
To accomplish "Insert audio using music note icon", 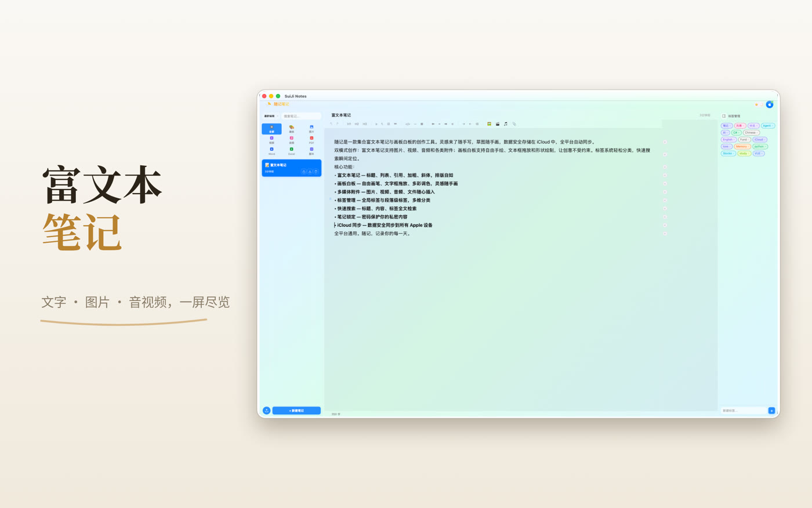I will pos(506,124).
